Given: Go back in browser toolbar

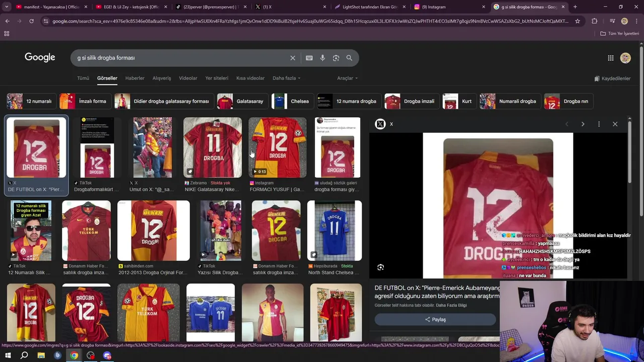Looking at the screenshot, I should tap(7, 21).
